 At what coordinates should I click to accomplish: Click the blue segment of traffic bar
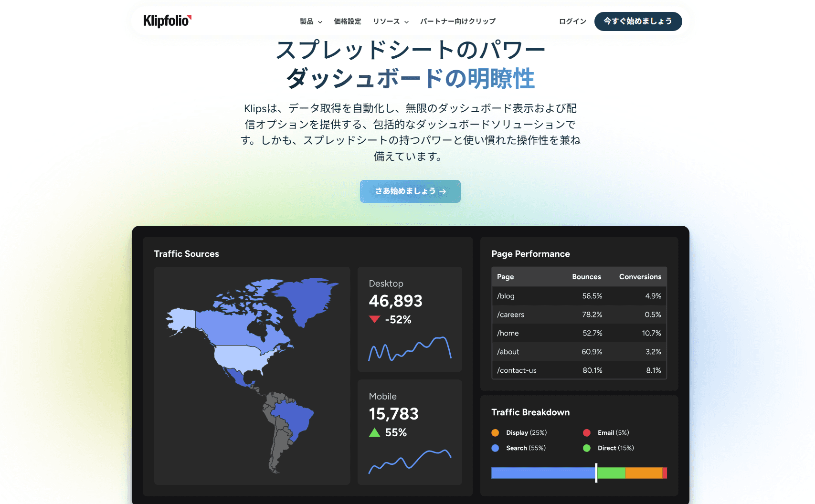tap(543, 473)
